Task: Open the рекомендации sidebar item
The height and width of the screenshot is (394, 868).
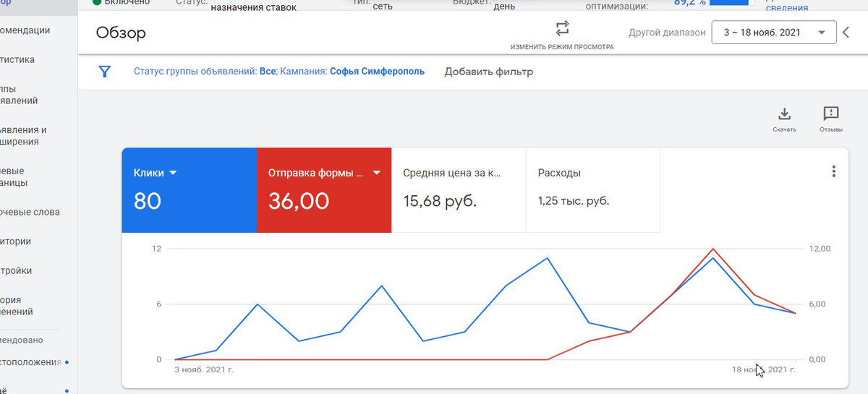Action: [x=25, y=30]
